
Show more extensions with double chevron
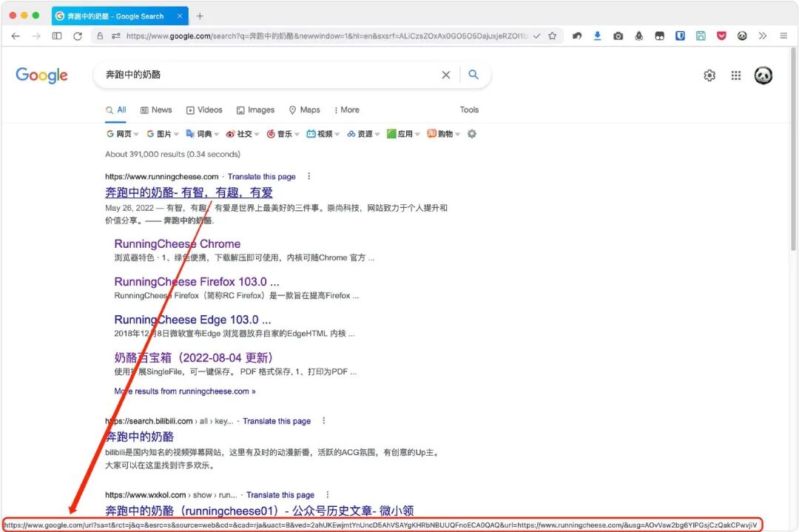(x=763, y=36)
